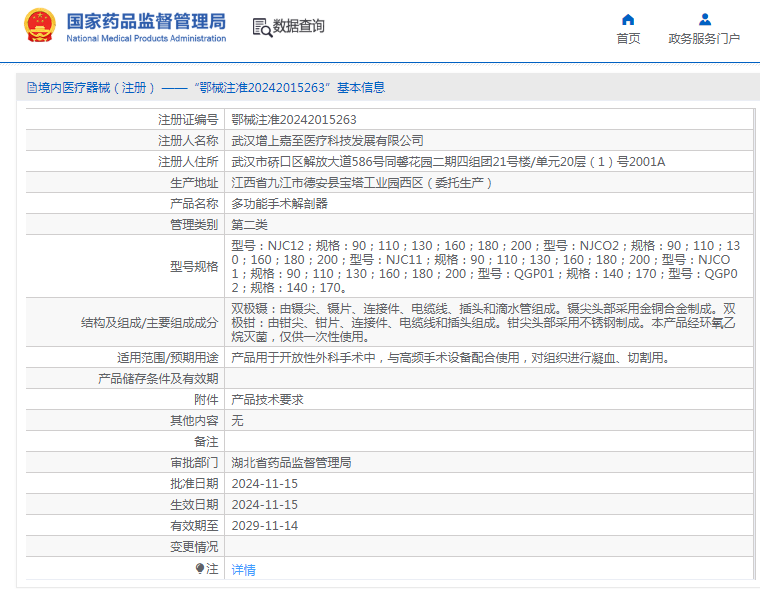
Task: Click the 注册人住所 label
Action: tap(188, 161)
